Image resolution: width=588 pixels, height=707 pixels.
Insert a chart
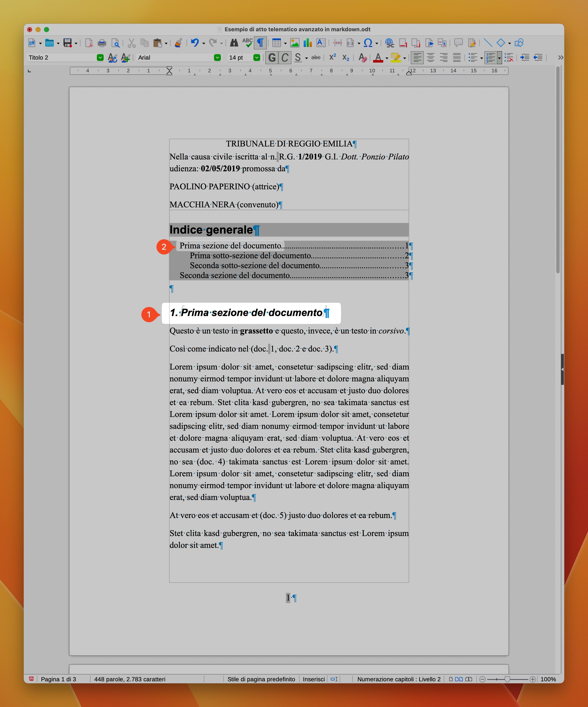[x=307, y=43]
